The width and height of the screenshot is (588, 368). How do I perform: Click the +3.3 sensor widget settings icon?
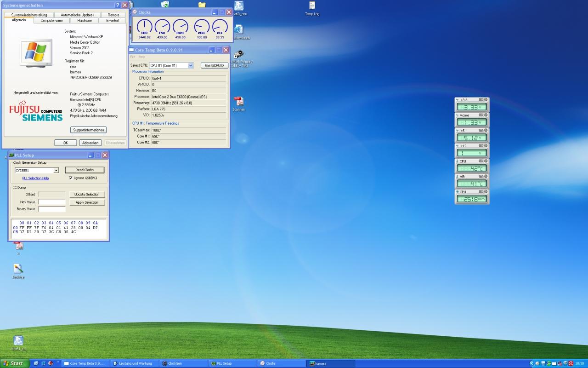pyautogui.click(x=481, y=100)
